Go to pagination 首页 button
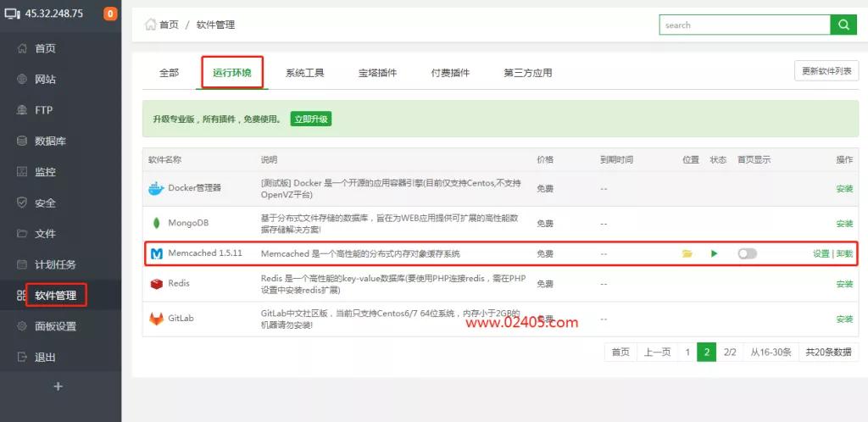This screenshot has width=868, height=422. 620,353
